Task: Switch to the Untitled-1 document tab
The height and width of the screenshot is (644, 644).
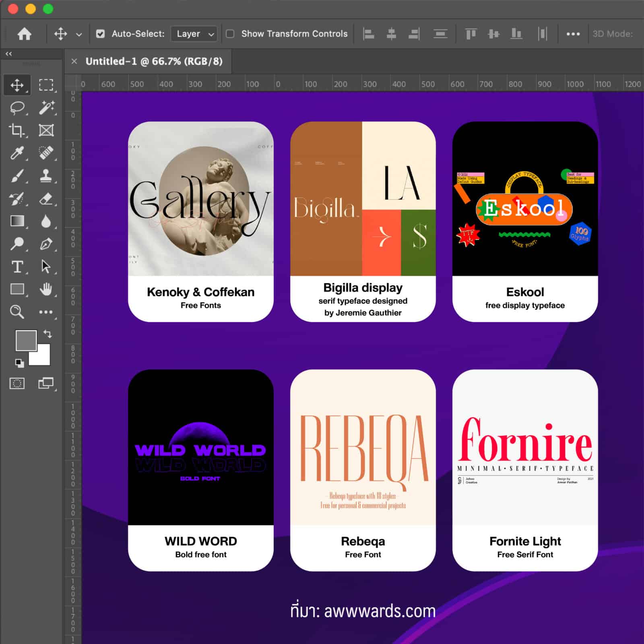Action: 154,61
